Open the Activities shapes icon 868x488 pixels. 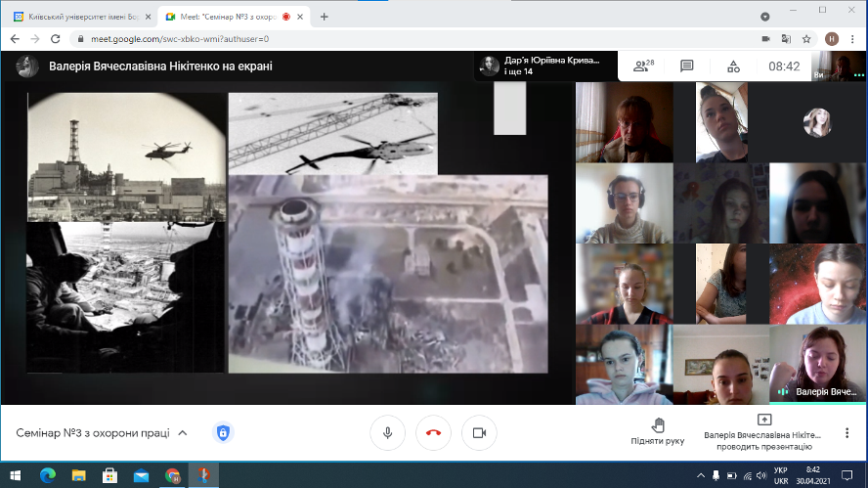733,67
